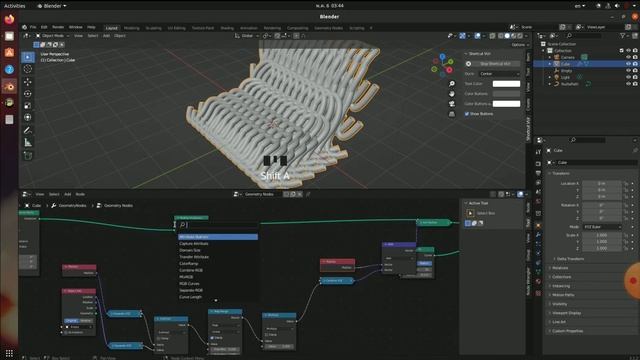Select the Select Box tool in viewport
This screenshot has height=360, width=640.
(28, 57)
